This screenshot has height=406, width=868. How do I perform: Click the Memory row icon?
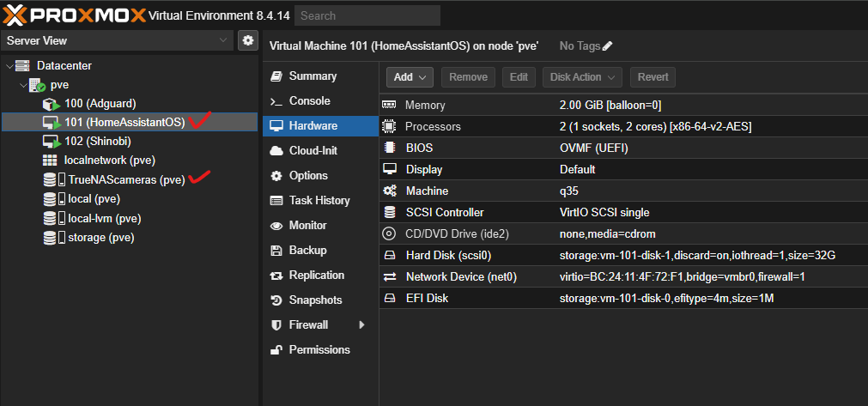point(389,105)
